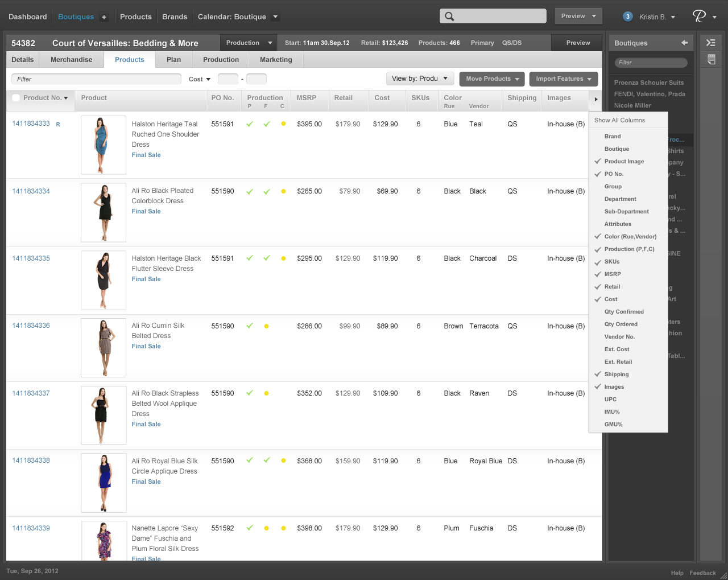Select Proenza Schouler Suits in Boutiques list
Screen dimensions: 728x580
pos(649,83)
